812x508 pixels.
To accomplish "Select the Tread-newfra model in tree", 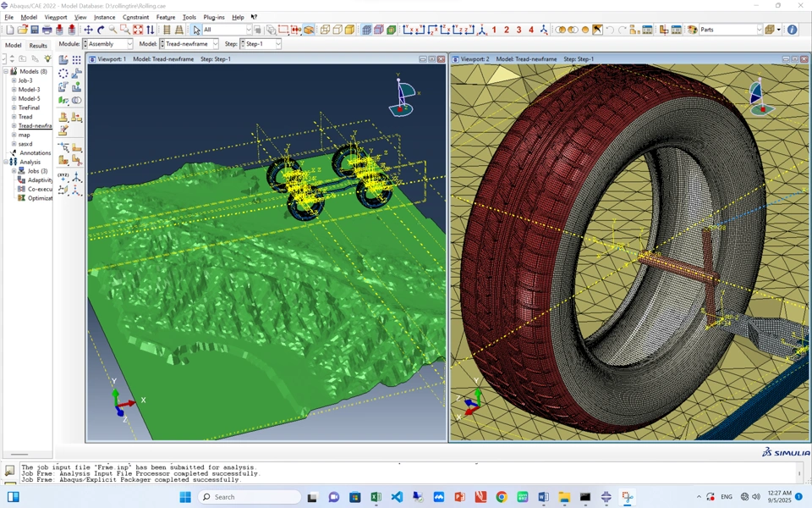I will coord(35,125).
